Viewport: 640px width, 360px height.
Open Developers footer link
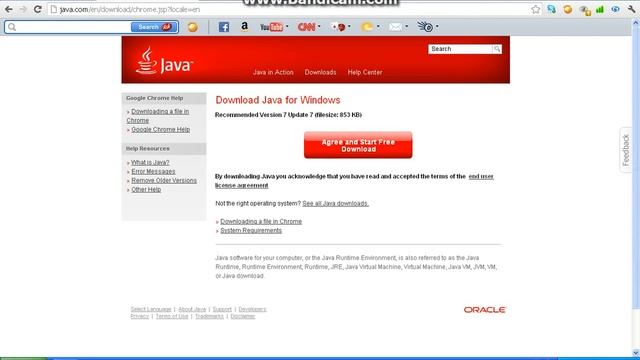252,309
